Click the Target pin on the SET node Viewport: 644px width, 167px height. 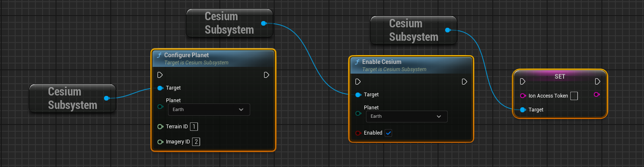523,110
